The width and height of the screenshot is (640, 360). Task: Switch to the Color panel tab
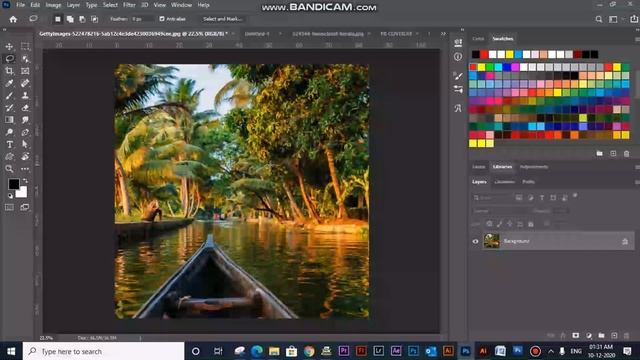478,39
